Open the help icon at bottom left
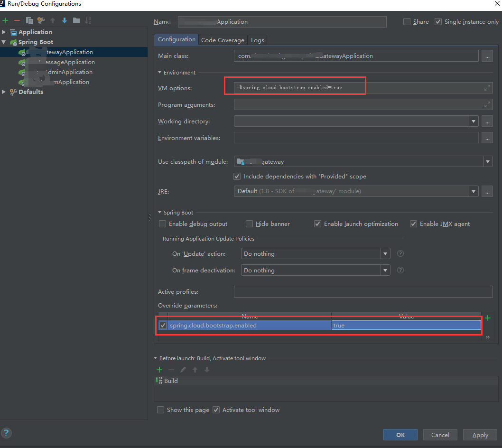The height and width of the screenshot is (448, 502). click(6, 433)
